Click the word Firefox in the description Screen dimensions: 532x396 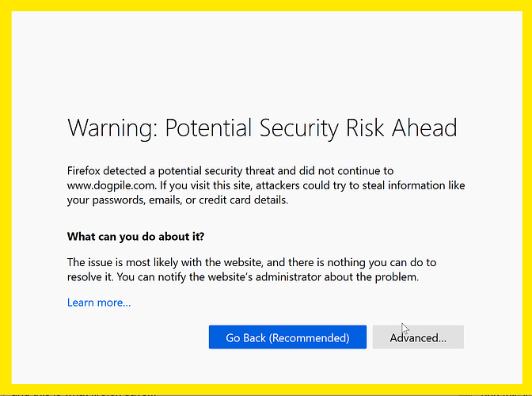(x=88, y=170)
